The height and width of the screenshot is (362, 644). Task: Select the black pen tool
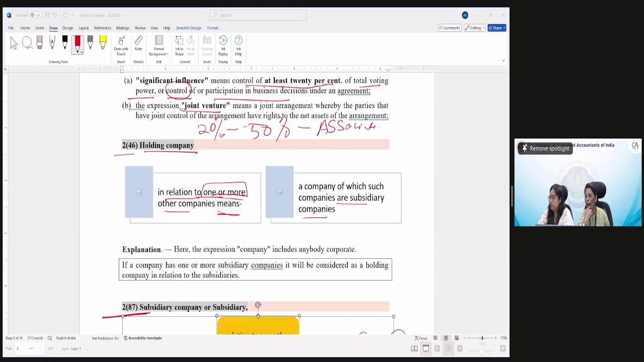click(x=65, y=43)
